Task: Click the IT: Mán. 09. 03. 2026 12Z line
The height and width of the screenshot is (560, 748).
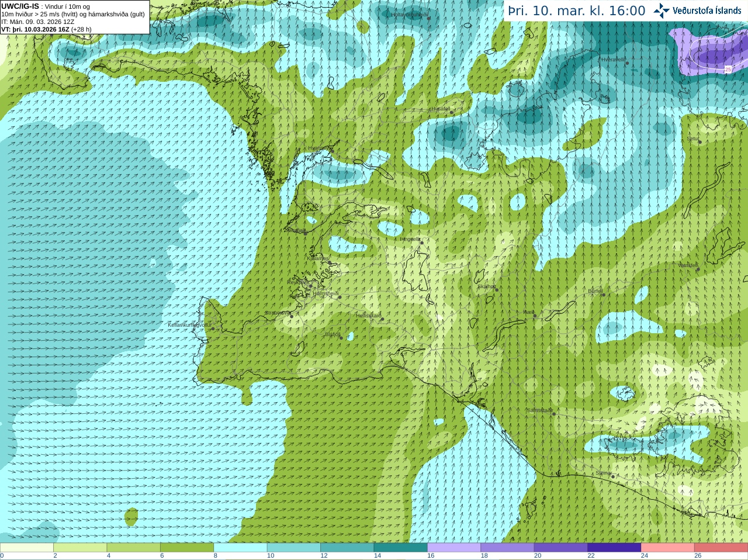Action: click(38, 22)
